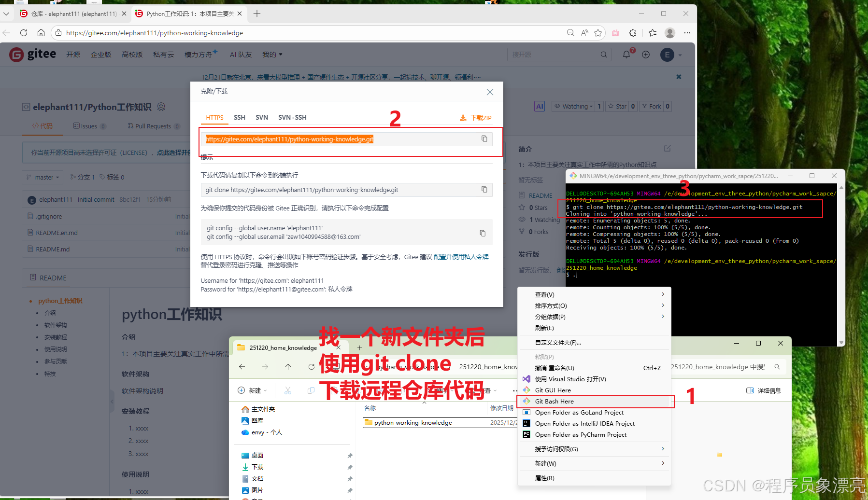Open a new browser tab
Image resolution: width=868 pixels, height=500 pixels.
(257, 14)
